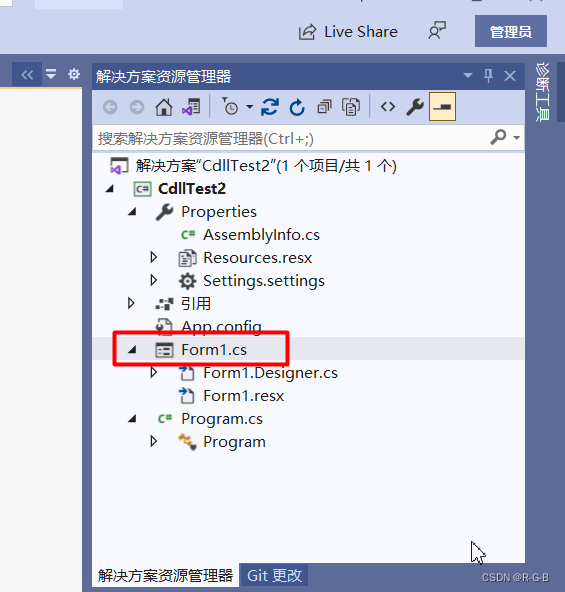Click the Send Feedback person icon
Viewport: 565px width, 592px height.
point(437,31)
